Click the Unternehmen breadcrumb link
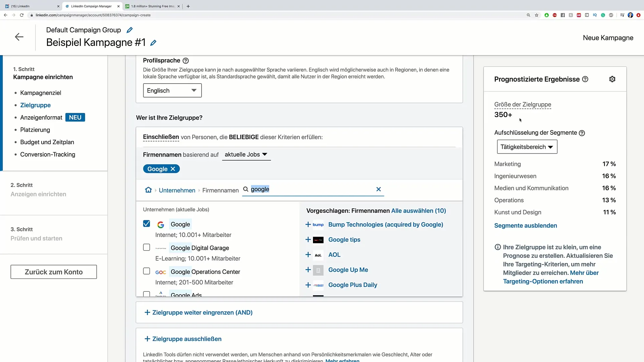The image size is (644, 362). 177,190
